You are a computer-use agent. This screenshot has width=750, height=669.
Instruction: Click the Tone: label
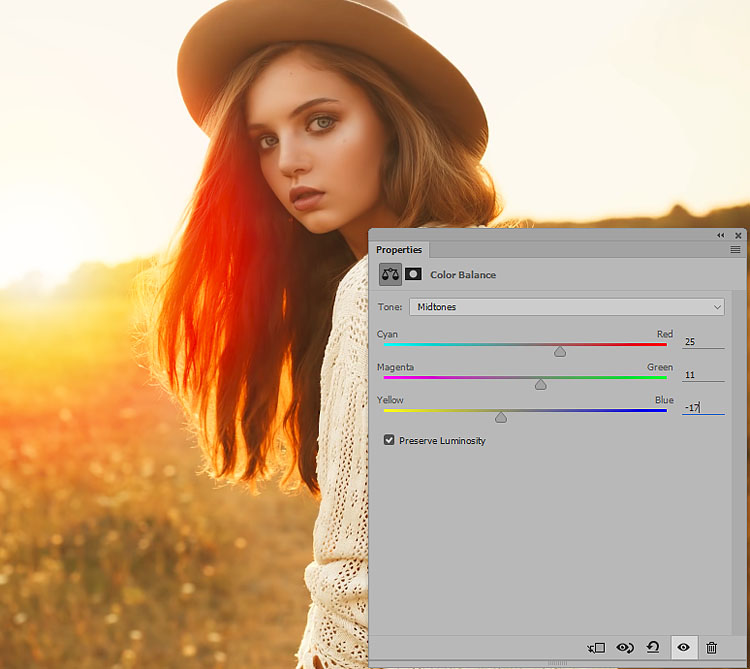tap(390, 307)
